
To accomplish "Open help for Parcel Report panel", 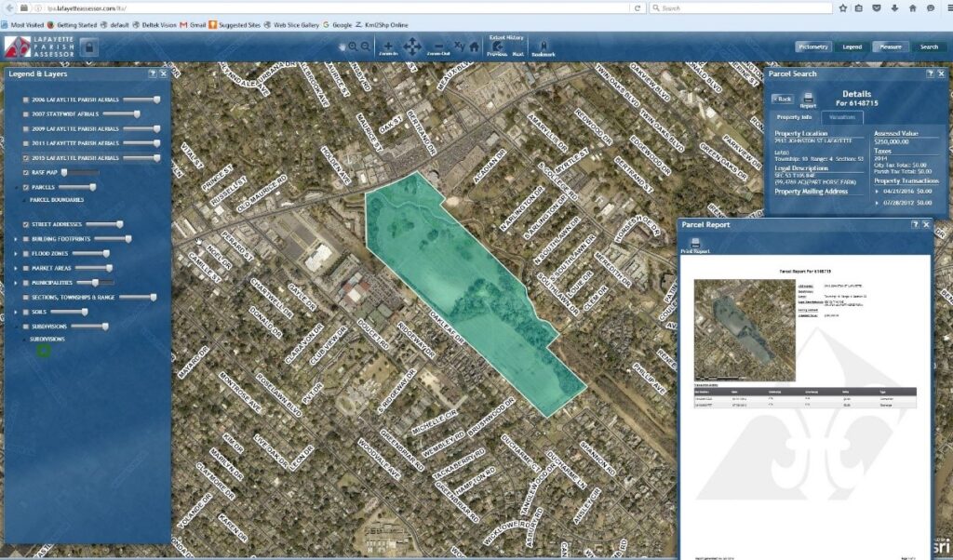I will [915, 224].
